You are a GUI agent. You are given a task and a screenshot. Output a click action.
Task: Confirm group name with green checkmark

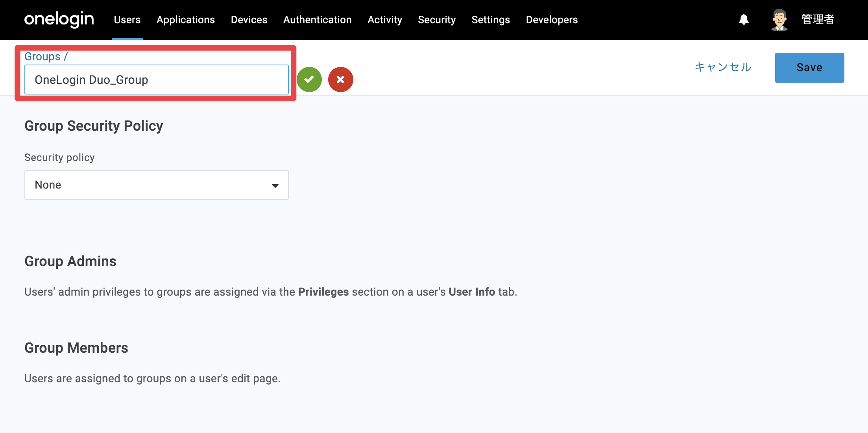[x=309, y=80]
